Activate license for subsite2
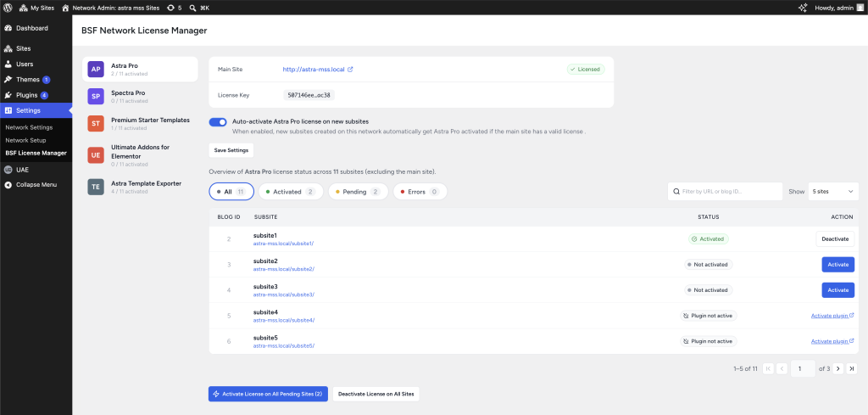The width and height of the screenshot is (868, 415). [x=837, y=264]
